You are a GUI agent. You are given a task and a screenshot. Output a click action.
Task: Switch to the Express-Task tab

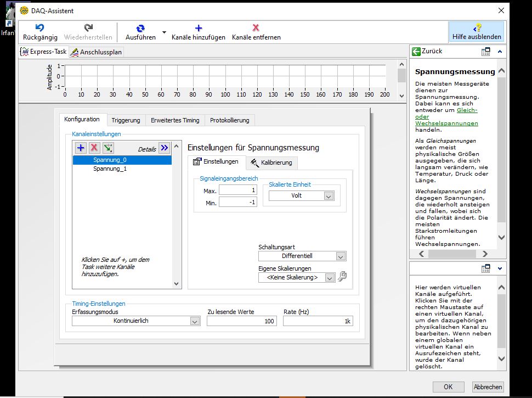(43, 52)
